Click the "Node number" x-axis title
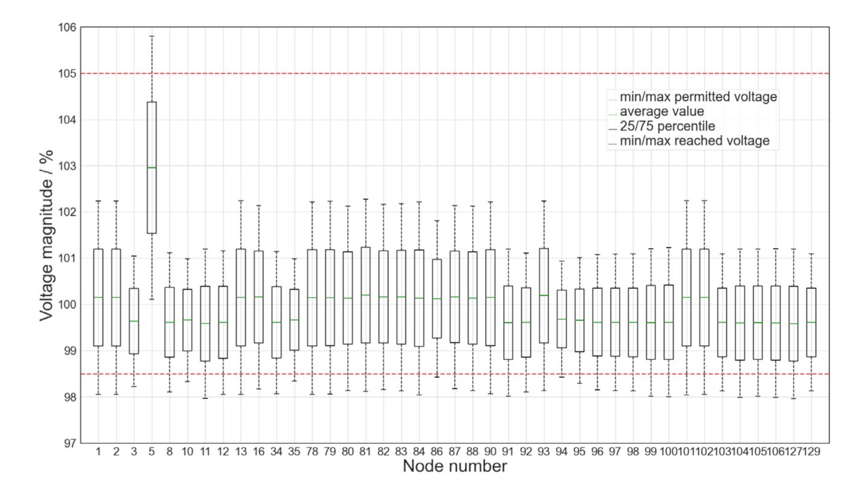This screenshot has height=487, width=868. click(455, 467)
